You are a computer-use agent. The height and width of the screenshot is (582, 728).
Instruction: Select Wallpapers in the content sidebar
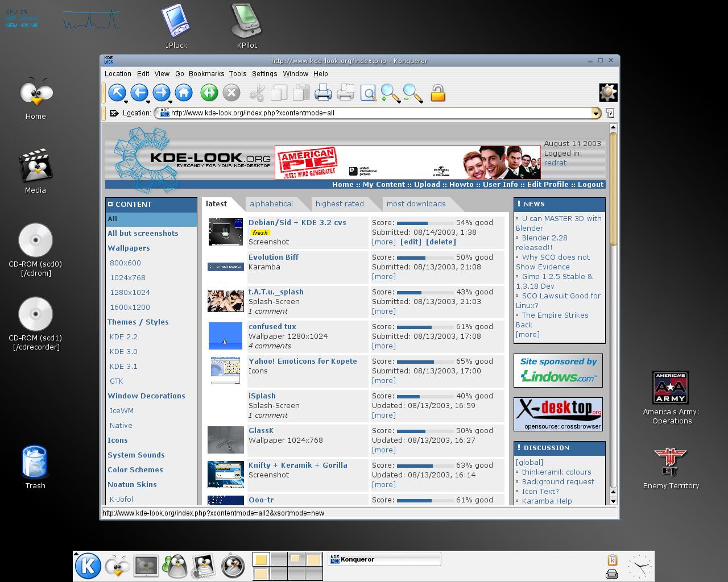[129, 248]
